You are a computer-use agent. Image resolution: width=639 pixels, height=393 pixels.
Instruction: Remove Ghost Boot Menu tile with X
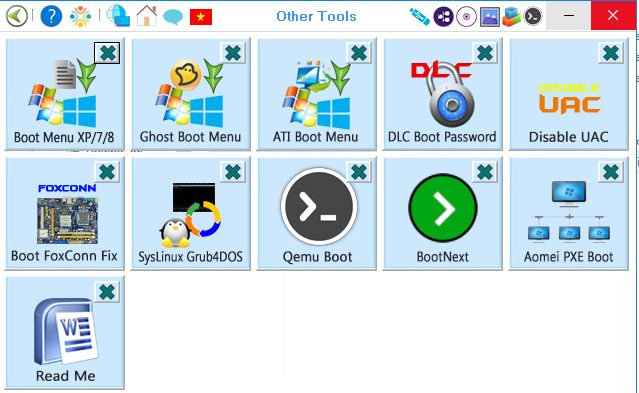pyautogui.click(x=233, y=53)
